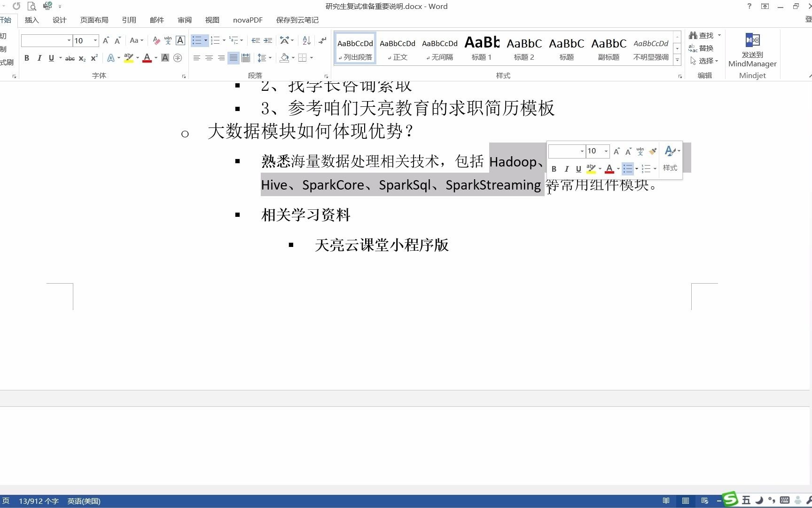Clear formatting with the eraser icon

pos(156,40)
